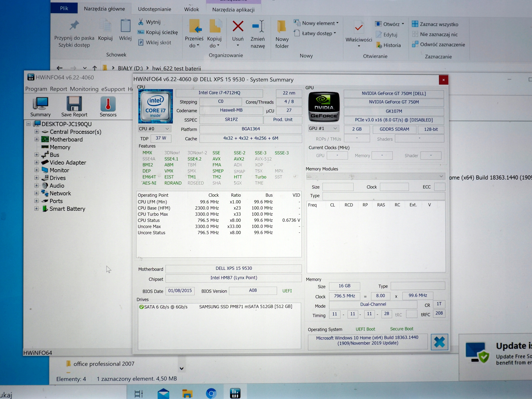The width and height of the screenshot is (532, 399).
Task: Switch to Narzędzia aplikacji tab
Action: click(x=233, y=10)
